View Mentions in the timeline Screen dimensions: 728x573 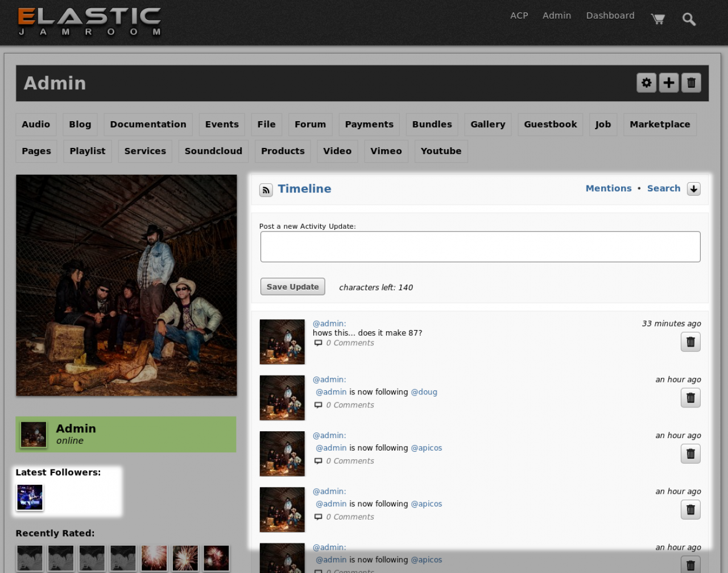point(609,188)
